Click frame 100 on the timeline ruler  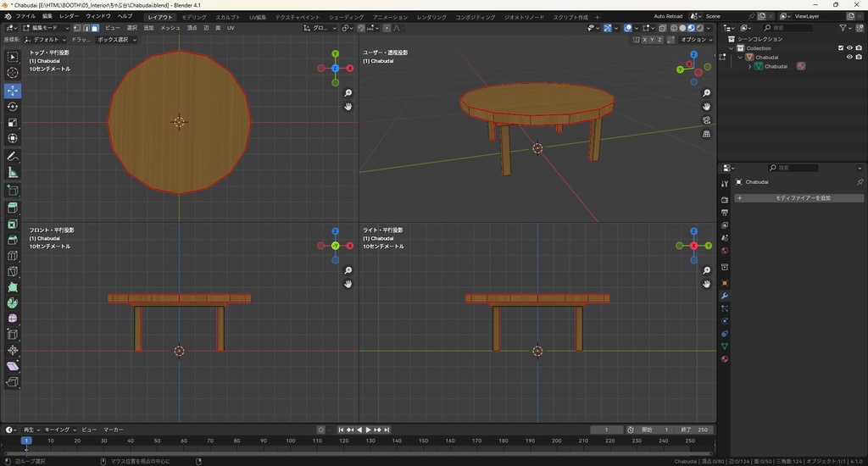pyautogui.click(x=290, y=441)
